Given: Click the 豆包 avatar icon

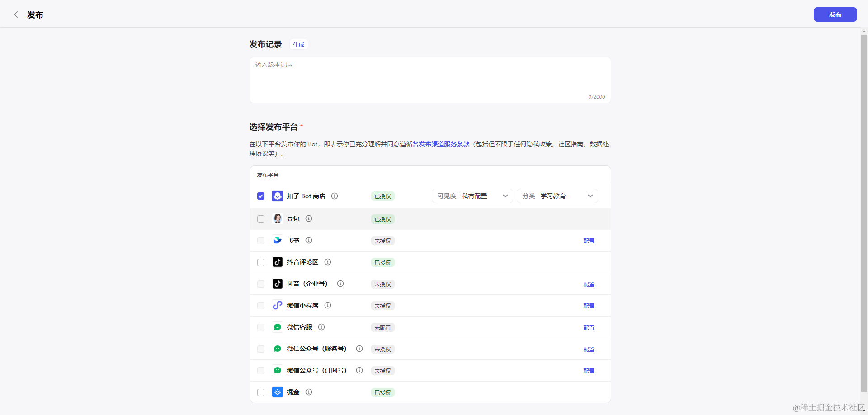Looking at the screenshot, I should (x=278, y=219).
